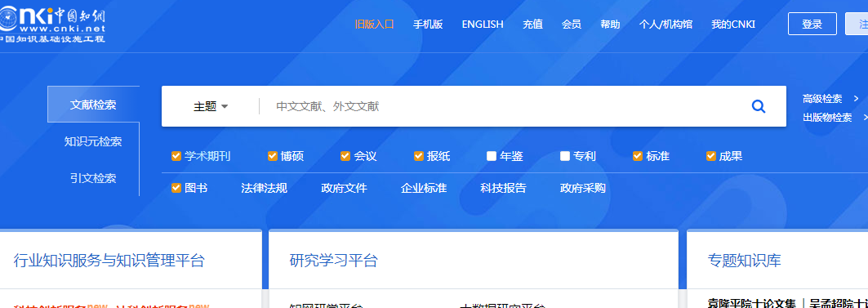Enable the 年鉴 checkbox
The width and height of the screenshot is (868, 308).
coord(492,156)
